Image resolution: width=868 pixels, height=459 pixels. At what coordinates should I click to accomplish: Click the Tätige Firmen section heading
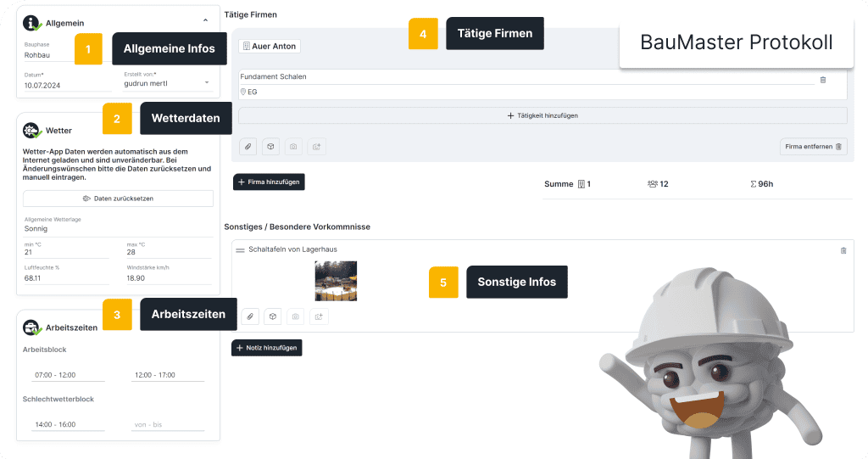250,15
